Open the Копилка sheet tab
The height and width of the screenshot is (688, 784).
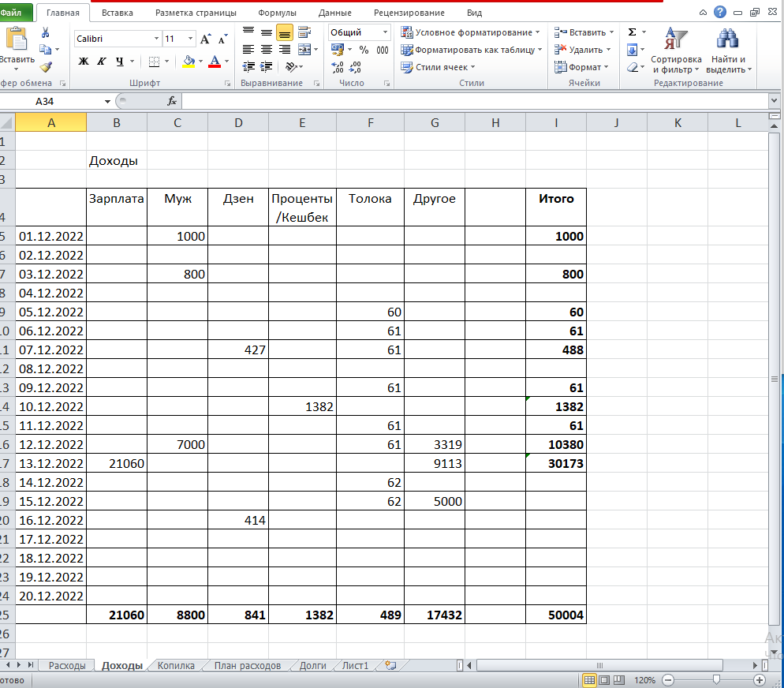[x=176, y=665]
